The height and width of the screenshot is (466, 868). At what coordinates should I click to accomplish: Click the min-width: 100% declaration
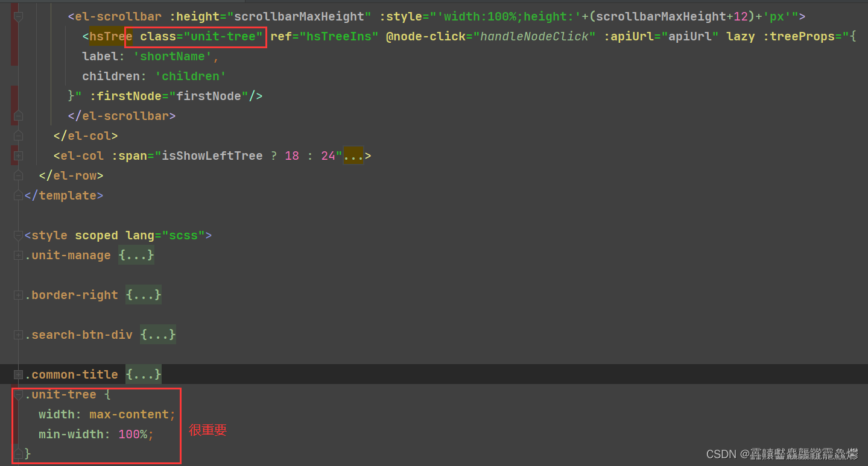tap(97, 434)
